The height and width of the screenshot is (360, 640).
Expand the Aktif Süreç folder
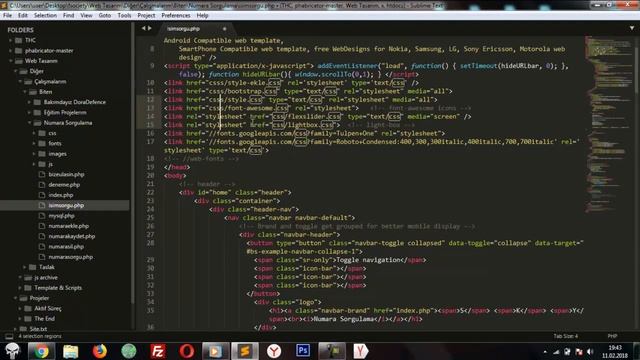[20, 309]
